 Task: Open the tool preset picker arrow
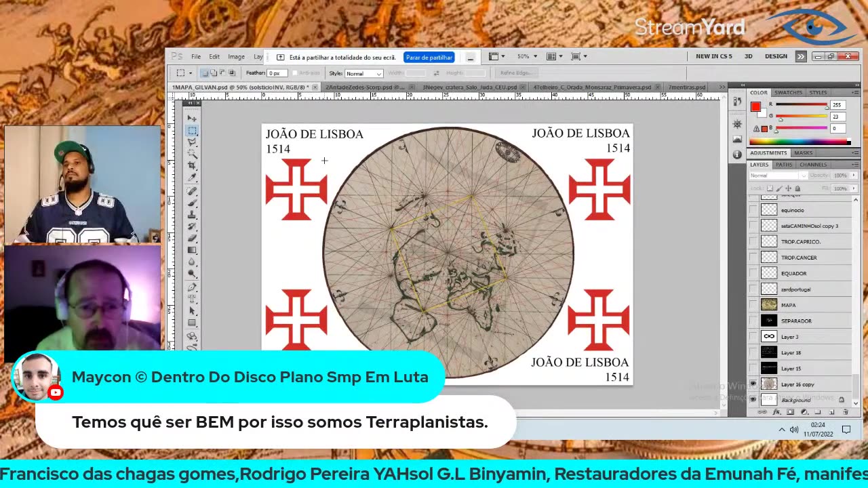[x=190, y=73]
